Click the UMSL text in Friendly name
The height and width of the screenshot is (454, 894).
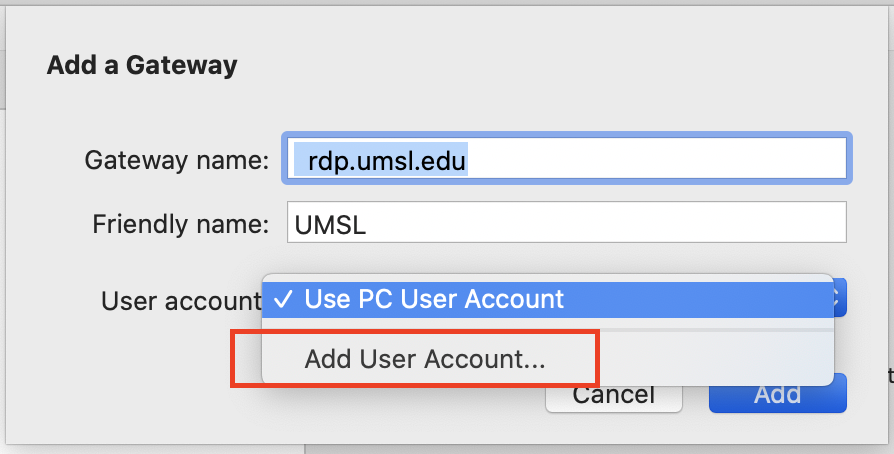click(x=330, y=226)
